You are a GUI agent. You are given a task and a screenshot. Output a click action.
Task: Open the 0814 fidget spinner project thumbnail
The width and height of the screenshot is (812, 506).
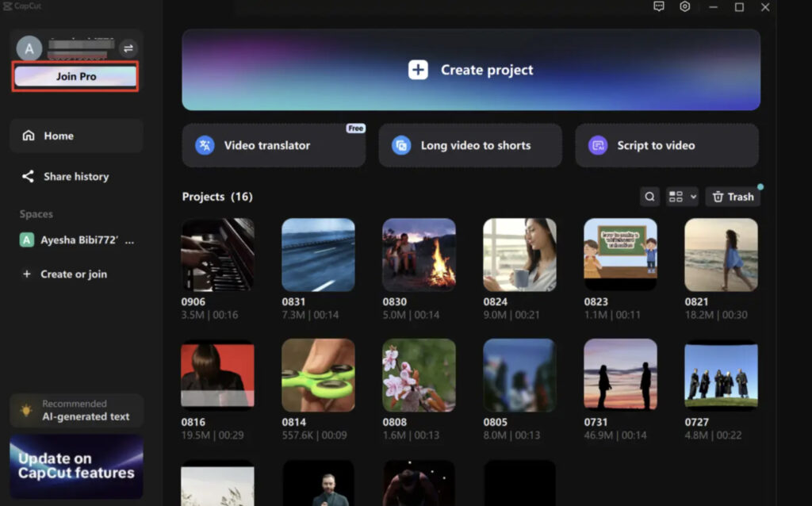pyautogui.click(x=318, y=375)
